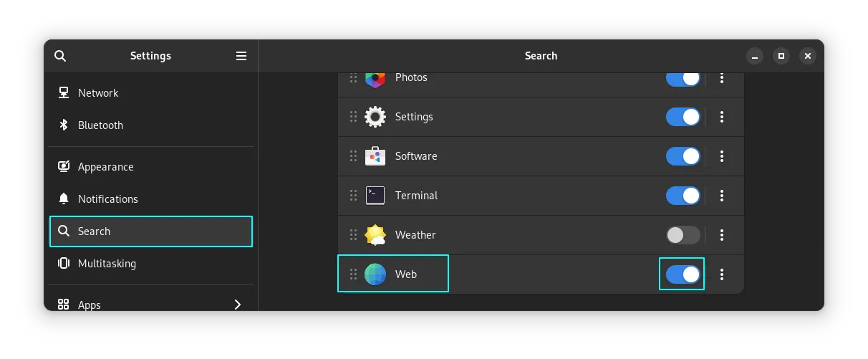Grab the Terminal row drag handle
Viewport: 868px width, 359px height.
coord(353,196)
